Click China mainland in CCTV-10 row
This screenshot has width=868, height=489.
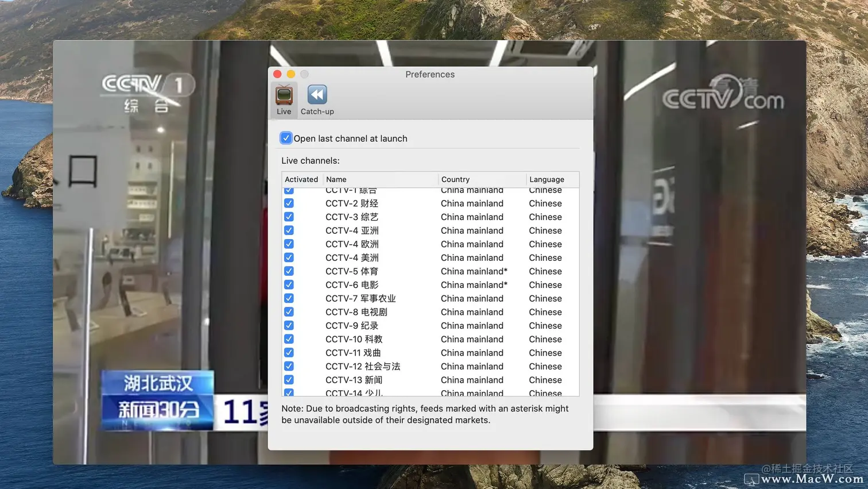[x=472, y=340]
